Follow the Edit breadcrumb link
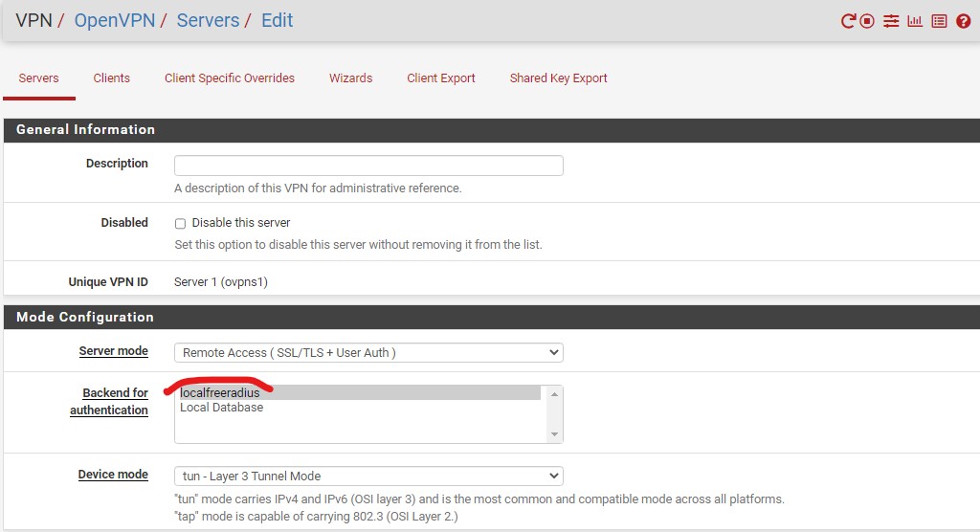This screenshot has height=532, width=980. pyautogui.click(x=277, y=21)
